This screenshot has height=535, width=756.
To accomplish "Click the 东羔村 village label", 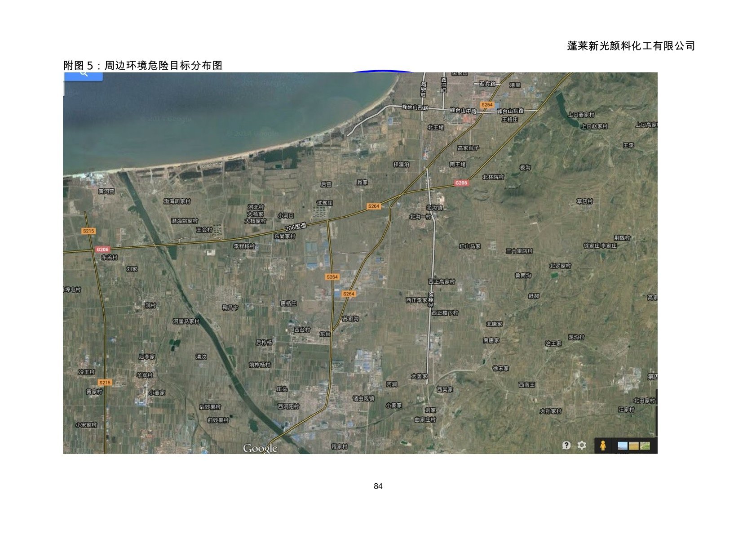I will pyautogui.click(x=110, y=258).
